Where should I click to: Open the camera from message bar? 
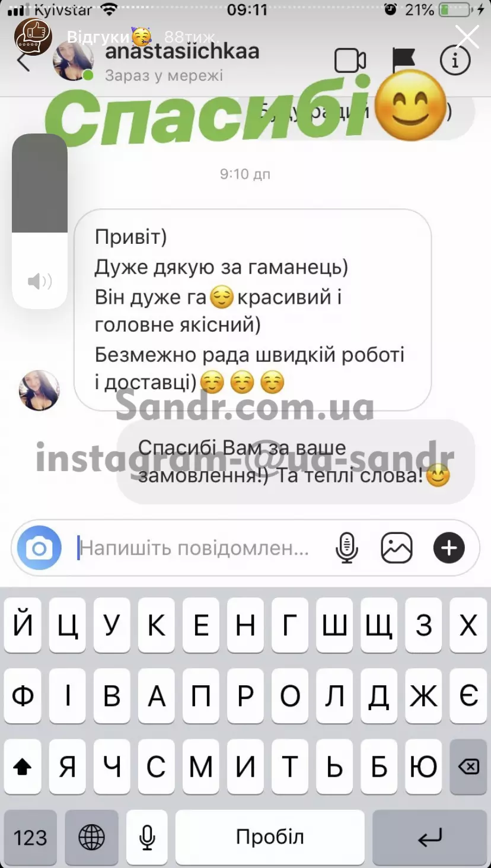coord(39,548)
